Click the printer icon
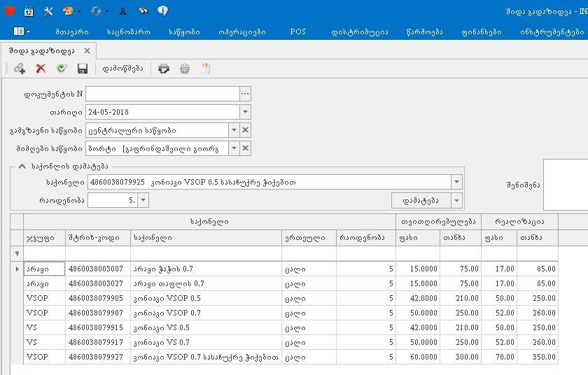 (x=164, y=69)
